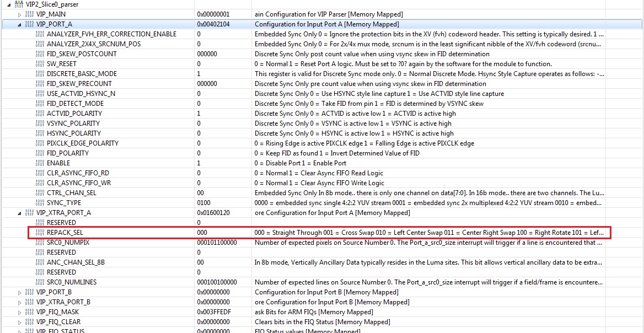Expand the VIP_XTRA_PORT_B register
644x333 pixels.
[19, 302]
